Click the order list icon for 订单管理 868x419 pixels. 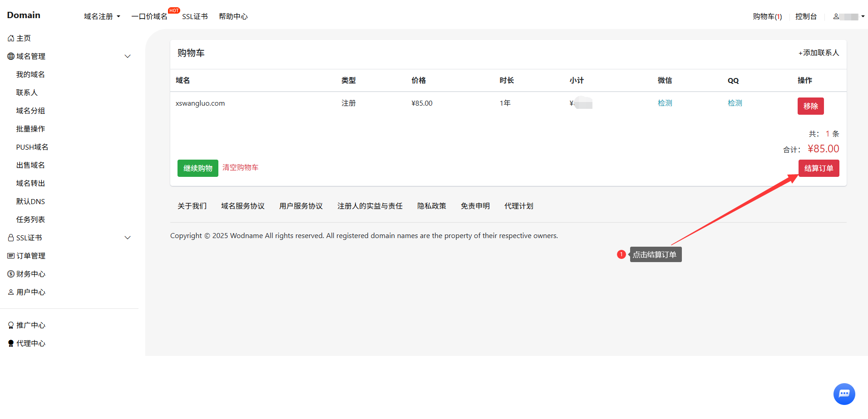click(x=11, y=256)
